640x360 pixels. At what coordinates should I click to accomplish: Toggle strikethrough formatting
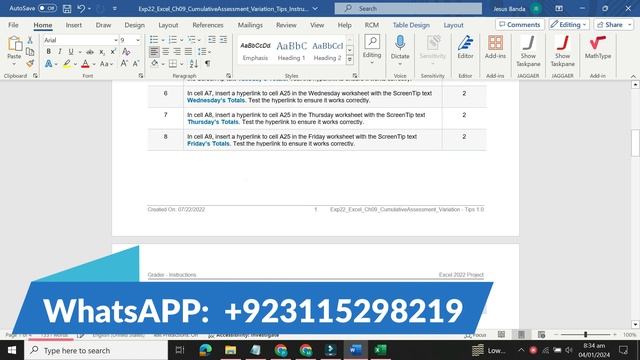(x=90, y=52)
